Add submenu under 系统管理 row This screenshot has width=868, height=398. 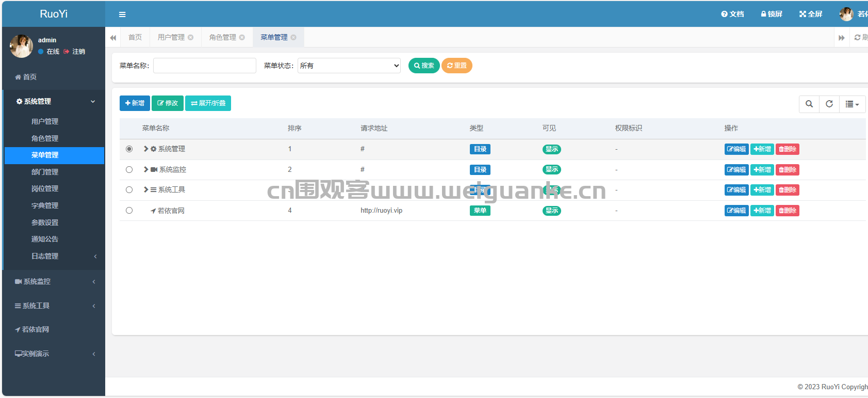coord(762,149)
